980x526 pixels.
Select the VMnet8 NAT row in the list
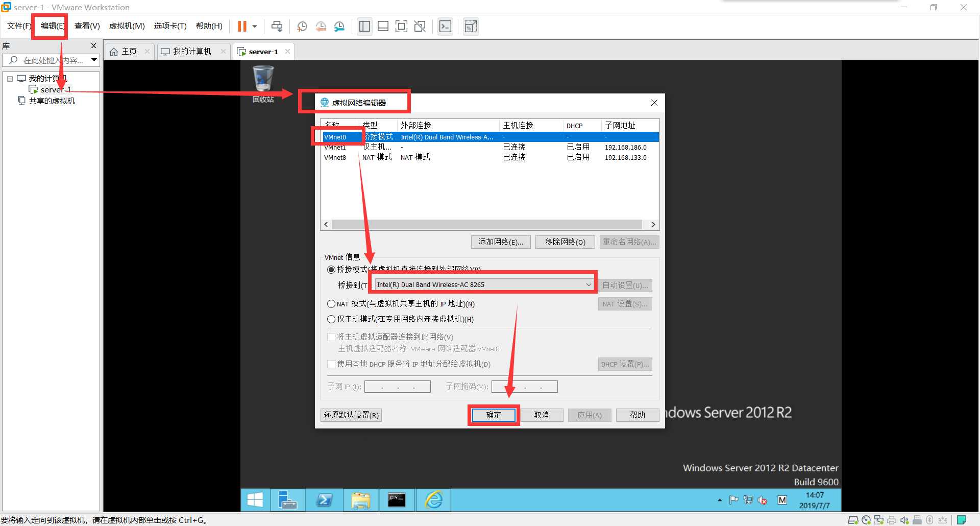(x=490, y=157)
